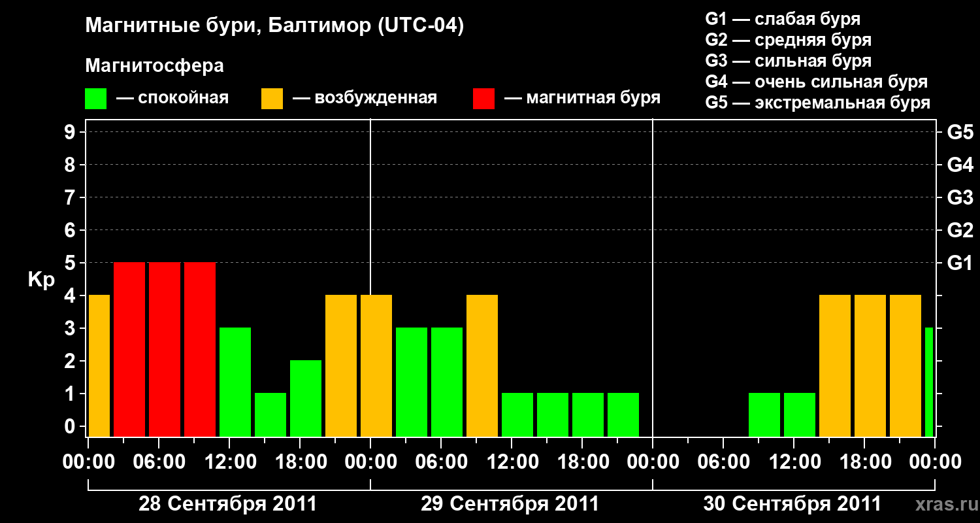Select the chart title 'Магнитные бури, Балтимор (UTC-04)'
This screenshot has width=980, height=523.
pyautogui.click(x=274, y=26)
